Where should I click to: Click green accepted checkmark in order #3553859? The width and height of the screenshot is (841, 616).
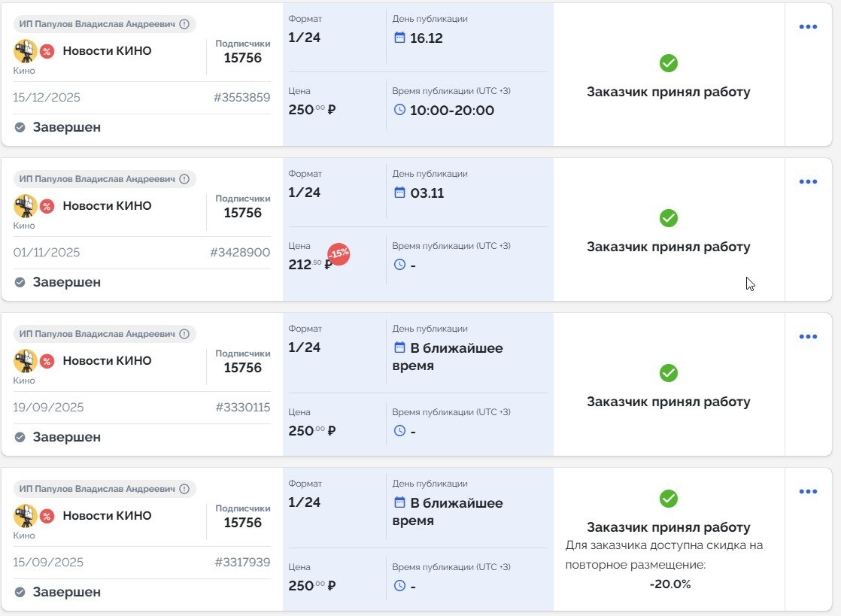[x=668, y=63]
